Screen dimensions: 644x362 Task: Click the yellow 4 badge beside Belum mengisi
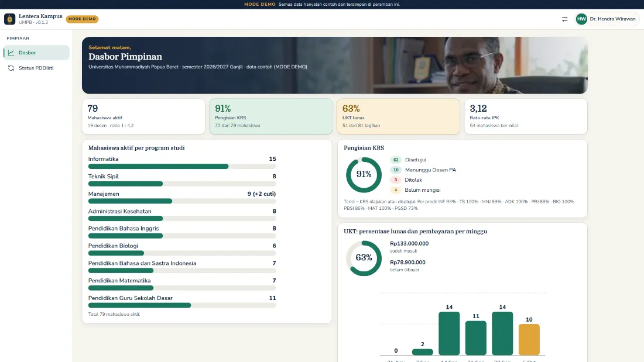coord(396,190)
